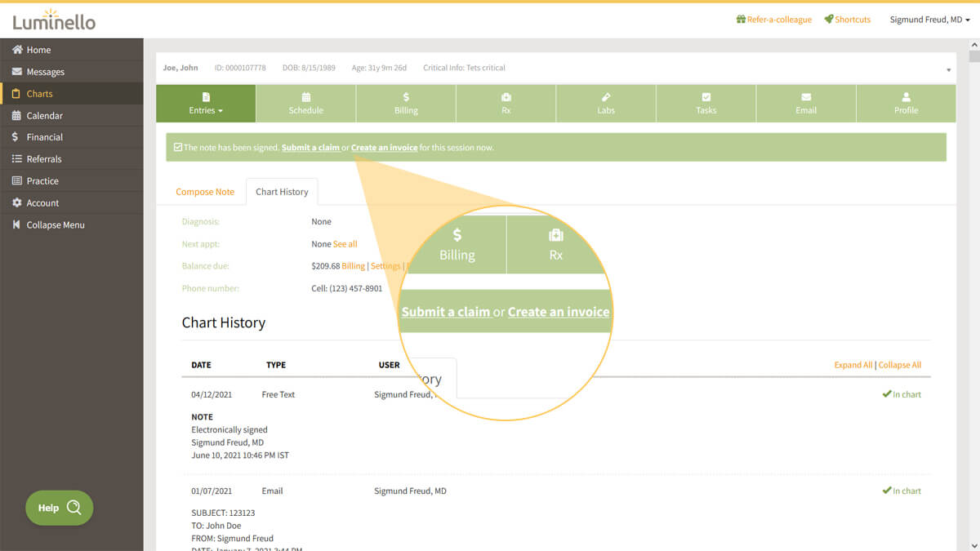The height and width of the screenshot is (551, 980).
Task: Open the Sigmund Freud, MD account menu in header
Action: click(929, 20)
